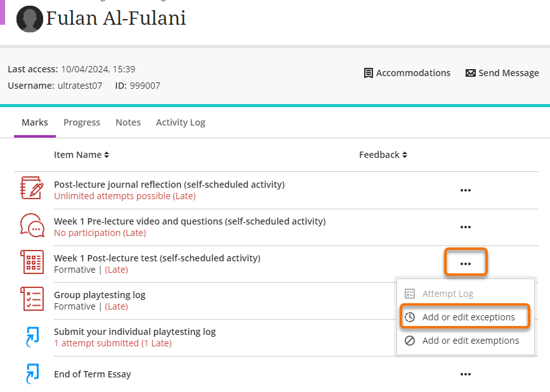Select the chat bubble icon for Week 1 Pre-lecture video
The width and height of the screenshot is (550, 392).
click(x=32, y=226)
